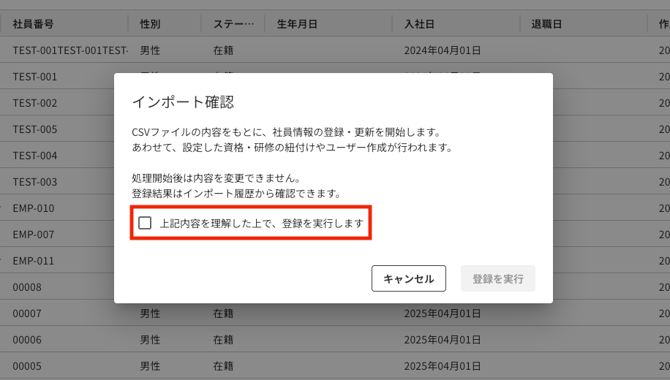The height and width of the screenshot is (380, 670).
Task: Click the インポート確認 dialog title
Action: 183,102
